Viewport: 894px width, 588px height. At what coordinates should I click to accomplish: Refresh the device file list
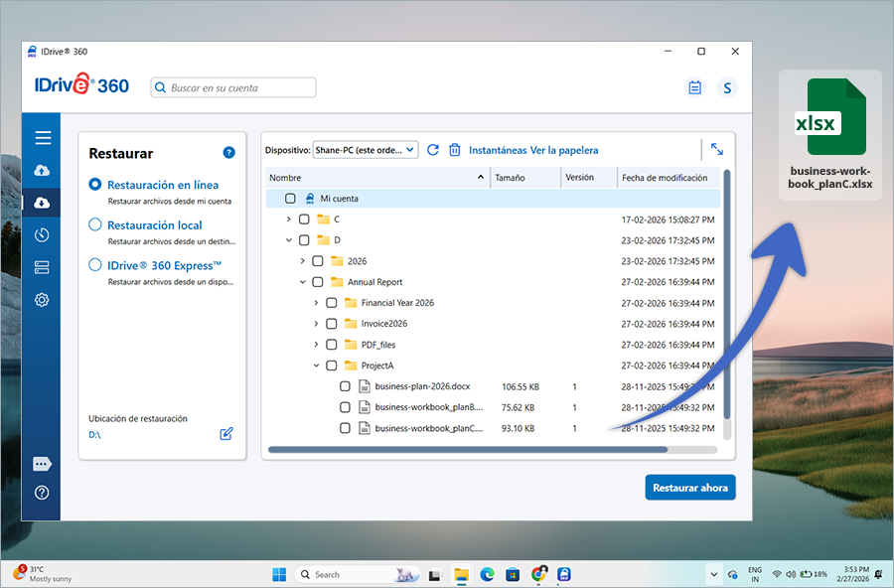433,150
